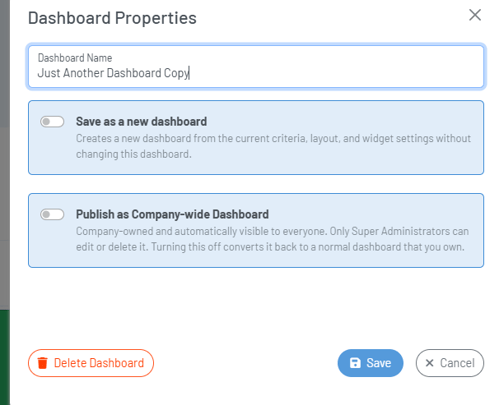Delete this dashboard with the orange button
Image resolution: width=499 pixels, height=405 pixels.
click(x=91, y=363)
